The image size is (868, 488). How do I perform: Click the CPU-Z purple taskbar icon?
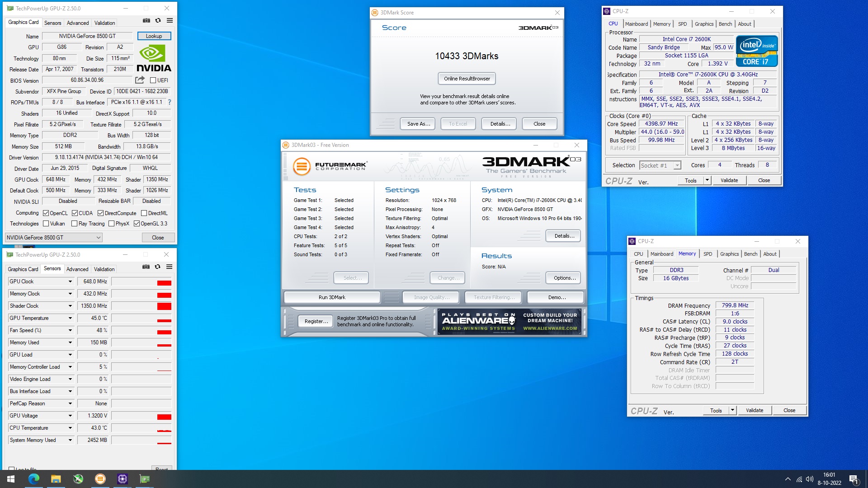[x=122, y=479]
